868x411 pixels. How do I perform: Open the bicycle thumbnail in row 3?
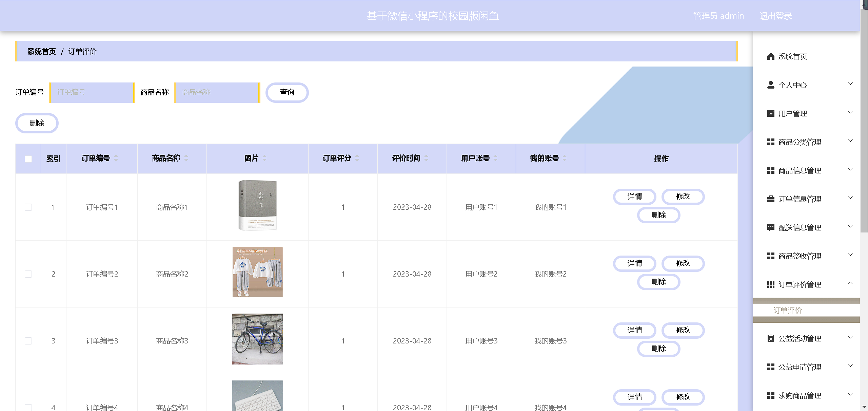[x=257, y=339]
